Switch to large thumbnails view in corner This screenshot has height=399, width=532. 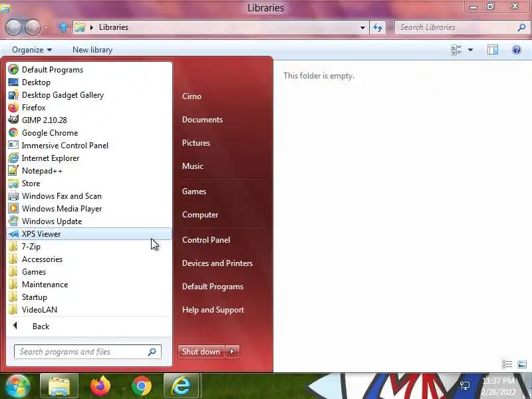click(x=522, y=364)
